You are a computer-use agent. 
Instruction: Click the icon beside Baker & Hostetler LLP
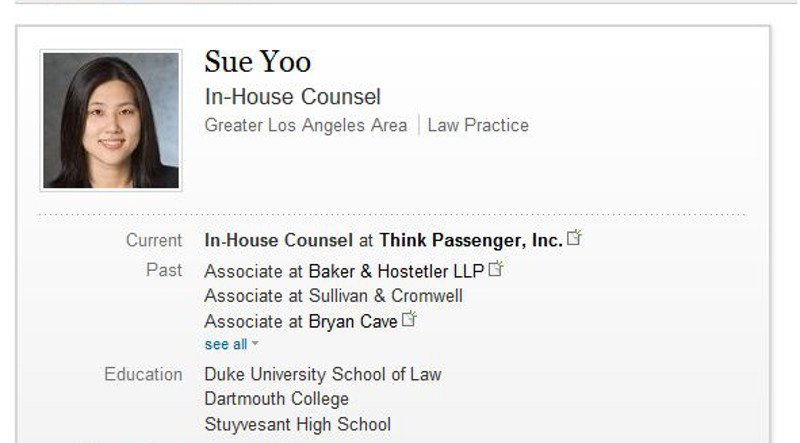coord(496,269)
